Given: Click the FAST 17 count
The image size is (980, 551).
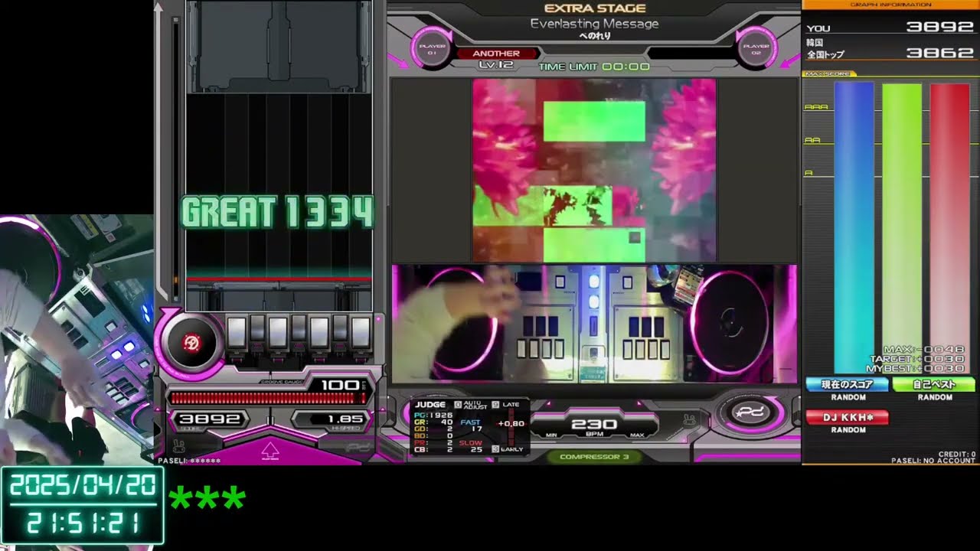Looking at the screenshot, I should click(472, 425).
